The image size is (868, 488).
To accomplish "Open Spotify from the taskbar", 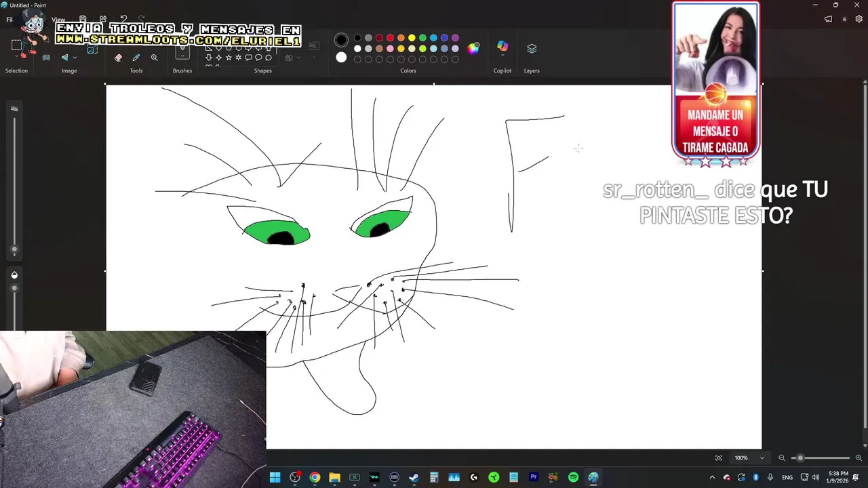I will 573,477.
